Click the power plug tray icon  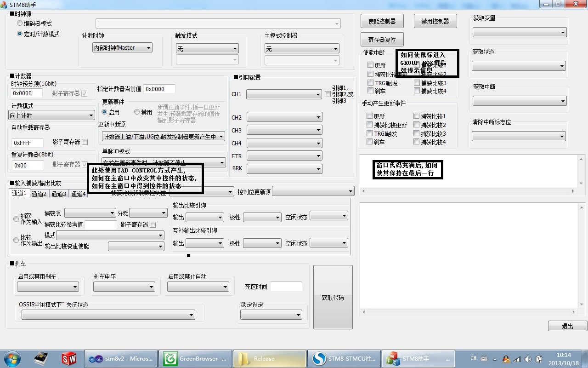click(x=539, y=359)
